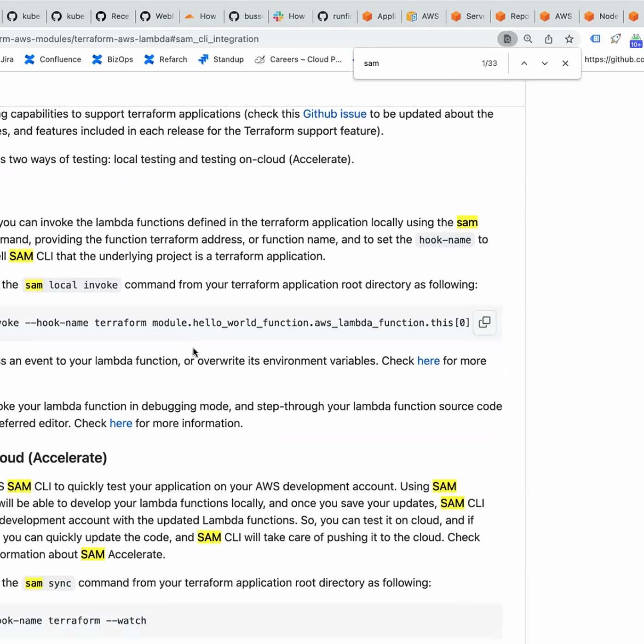The width and height of the screenshot is (644, 644).
Task: Click 'here' link after environment variables sentence
Action: pos(428,361)
